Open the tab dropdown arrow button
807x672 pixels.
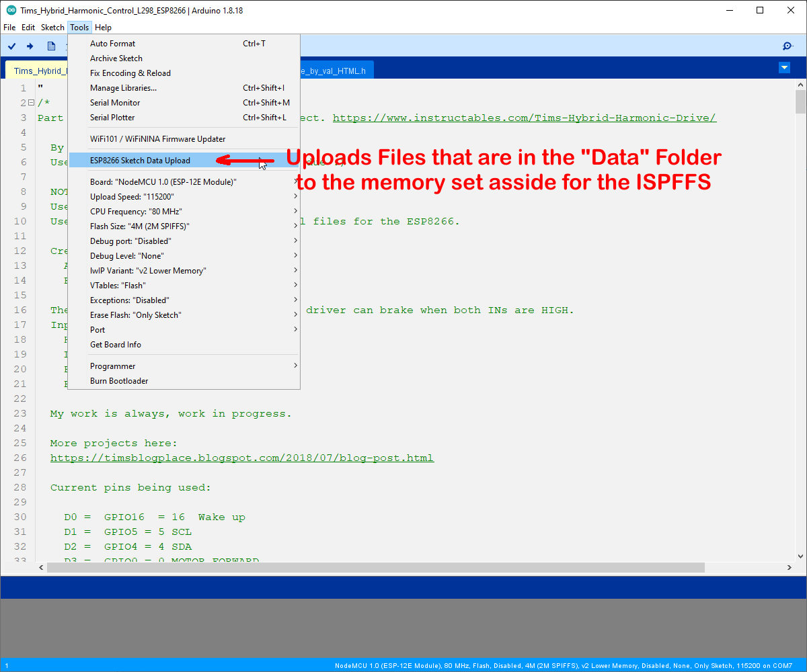point(784,67)
